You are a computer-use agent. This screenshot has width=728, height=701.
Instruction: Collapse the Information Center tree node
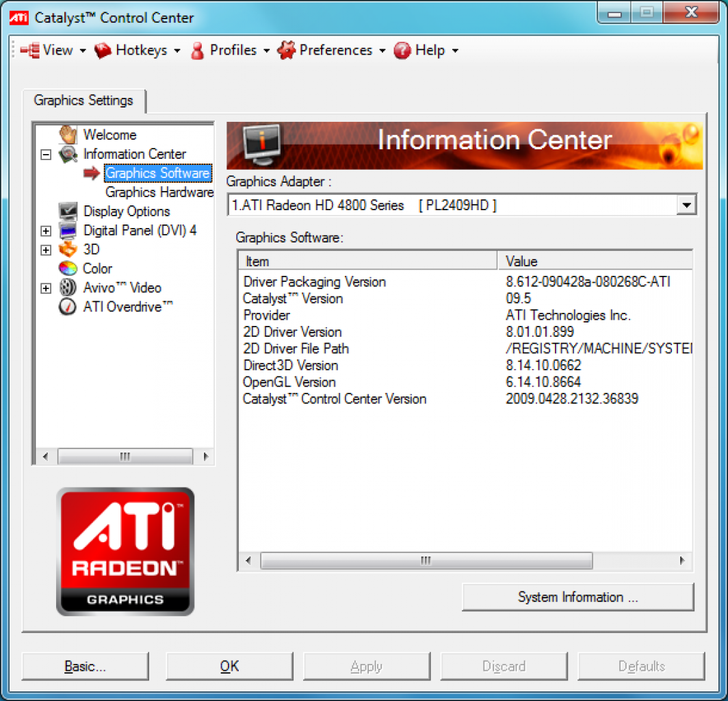pyautogui.click(x=46, y=154)
